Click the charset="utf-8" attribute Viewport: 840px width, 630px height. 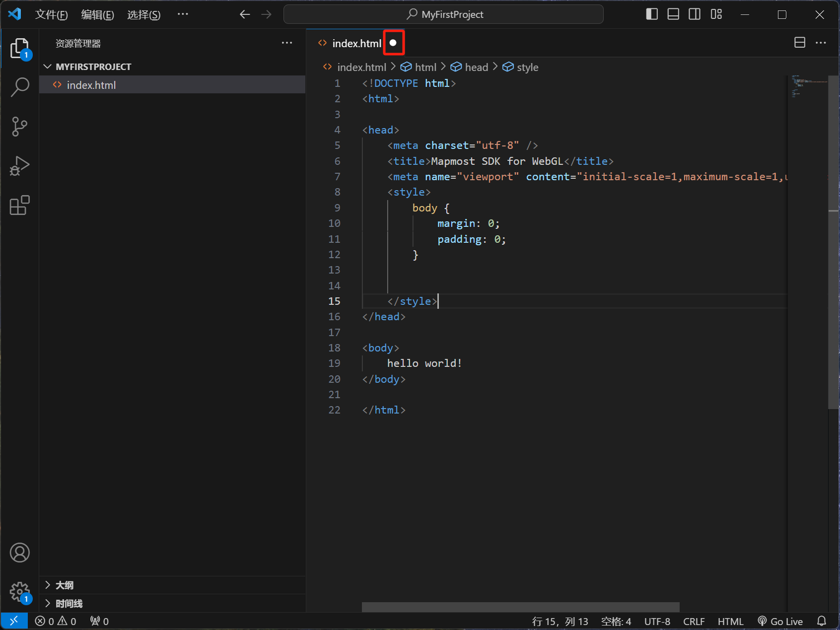point(472,145)
